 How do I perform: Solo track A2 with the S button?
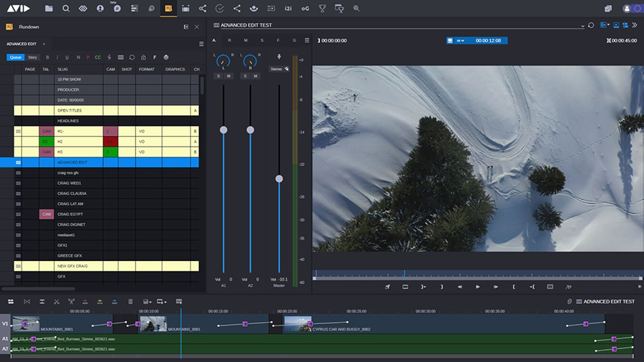pos(245,76)
